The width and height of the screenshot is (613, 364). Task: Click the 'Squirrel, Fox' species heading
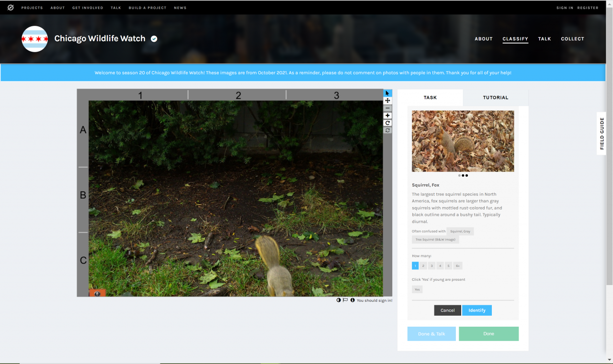pos(426,185)
